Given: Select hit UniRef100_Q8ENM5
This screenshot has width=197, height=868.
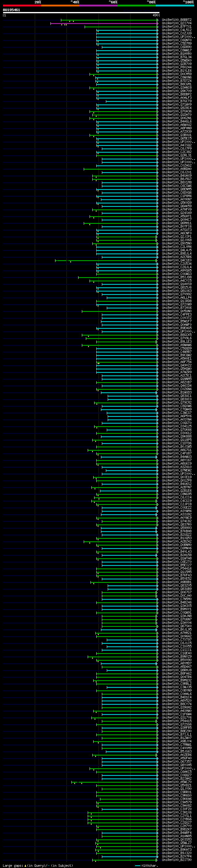Looking at the screenshot, I should (176, 189).
